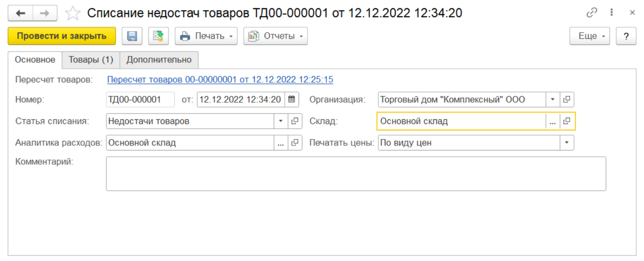This screenshot has height=261, width=644.
Task: Open the Пересчет товаров document link
Action: pyautogui.click(x=220, y=80)
